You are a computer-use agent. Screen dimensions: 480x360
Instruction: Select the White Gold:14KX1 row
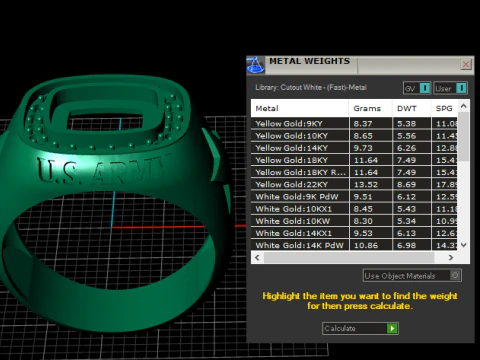354,233
